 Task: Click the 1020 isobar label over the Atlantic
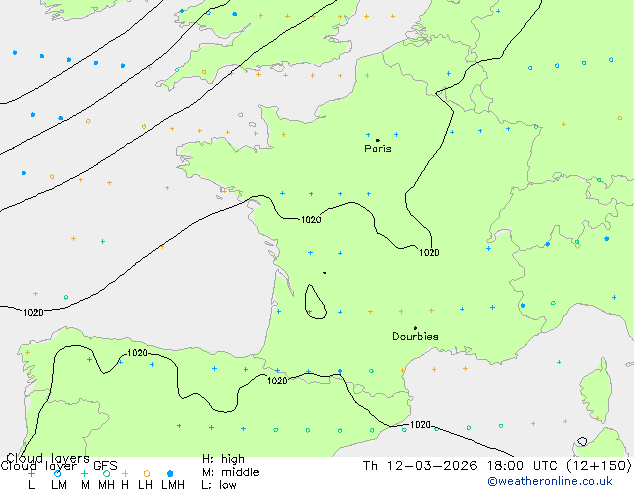tap(33, 313)
